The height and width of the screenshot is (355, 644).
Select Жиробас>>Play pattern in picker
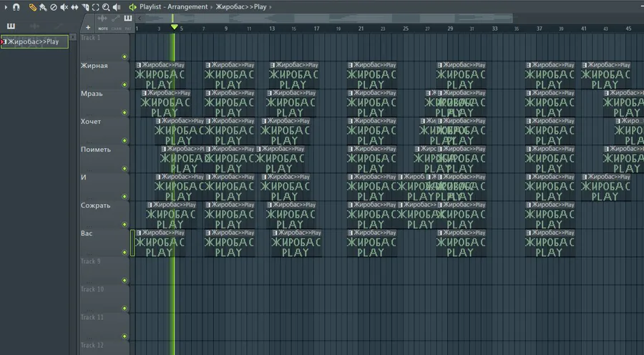point(34,42)
